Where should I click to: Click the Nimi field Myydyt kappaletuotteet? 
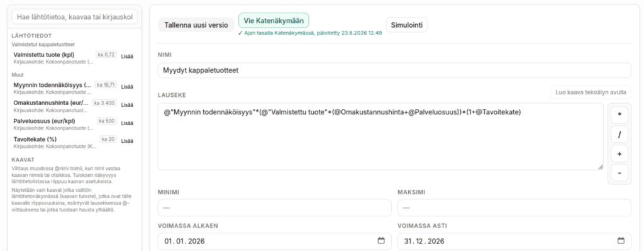[394, 70]
